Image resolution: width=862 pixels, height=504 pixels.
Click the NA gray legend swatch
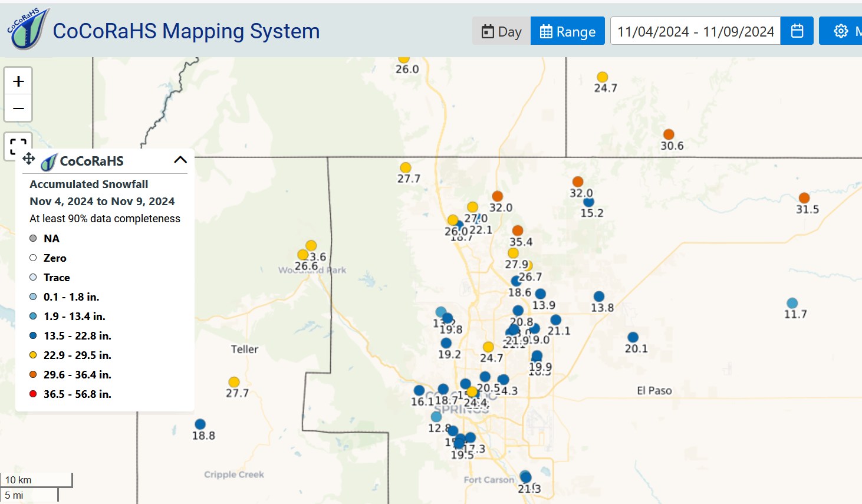point(33,238)
